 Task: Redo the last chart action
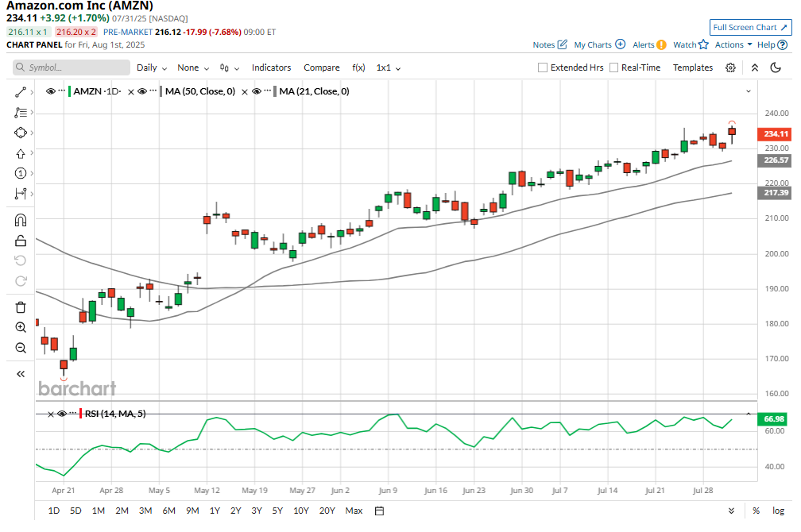[21, 281]
